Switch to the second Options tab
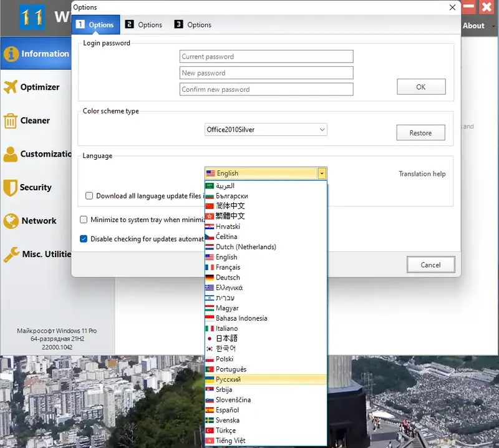 coord(144,24)
